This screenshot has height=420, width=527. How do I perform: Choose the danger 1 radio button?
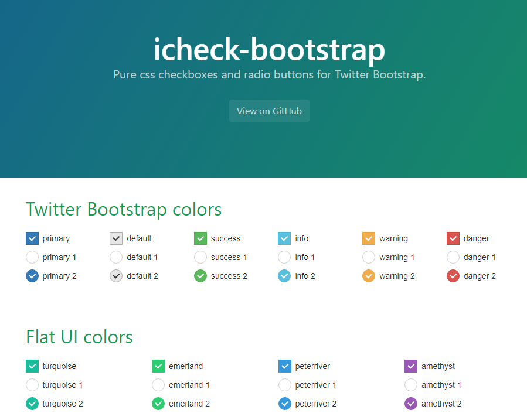453,257
